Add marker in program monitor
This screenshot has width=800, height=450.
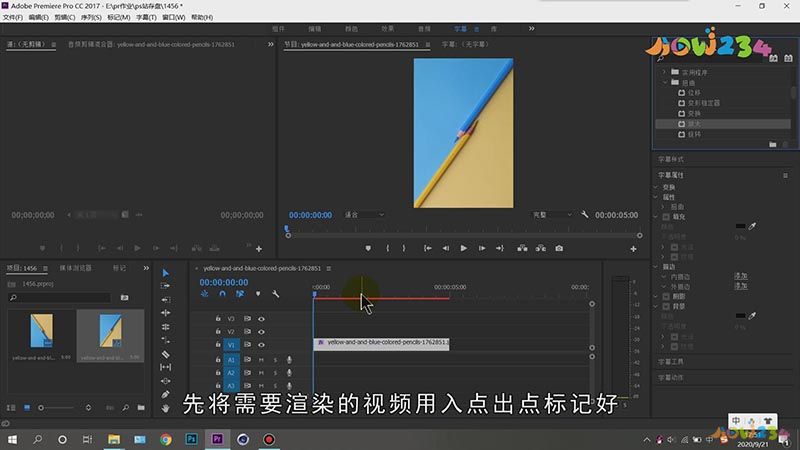[368, 248]
